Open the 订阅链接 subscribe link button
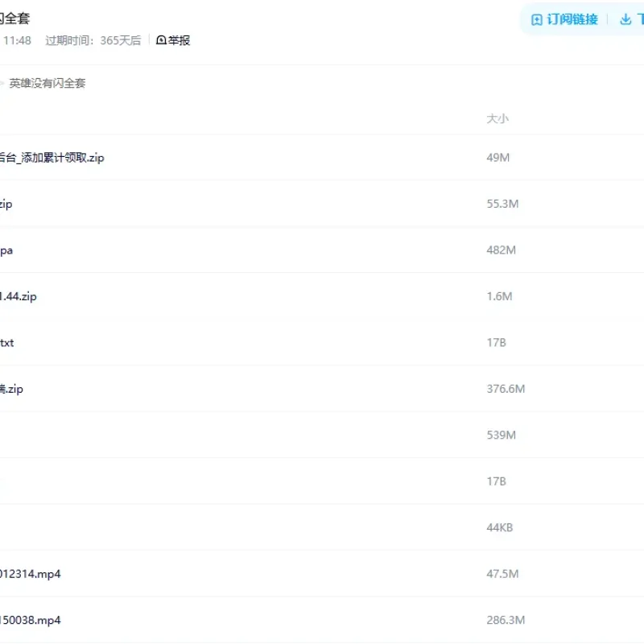The image size is (644, 644). pyautogui.click(x=565, y=19)
